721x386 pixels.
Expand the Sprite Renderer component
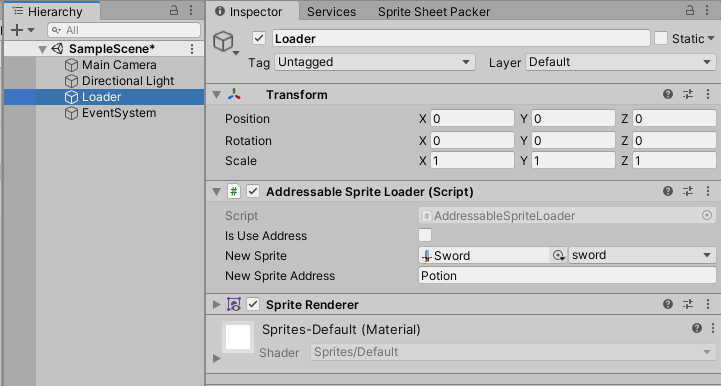point(216,305)
